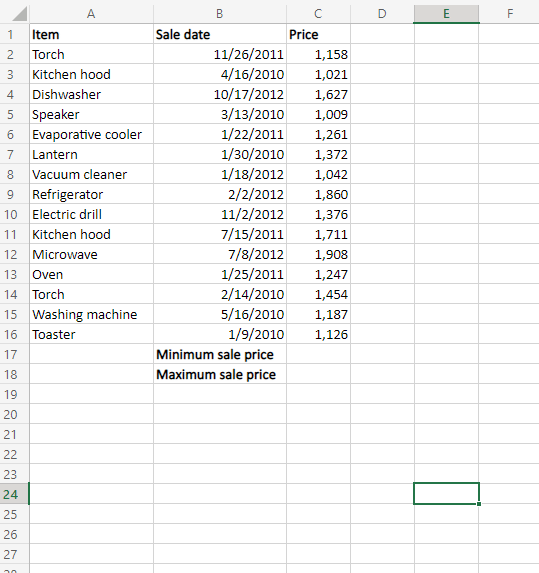Select column C header
Screen dimensions: 539x573
pos(318,14)
